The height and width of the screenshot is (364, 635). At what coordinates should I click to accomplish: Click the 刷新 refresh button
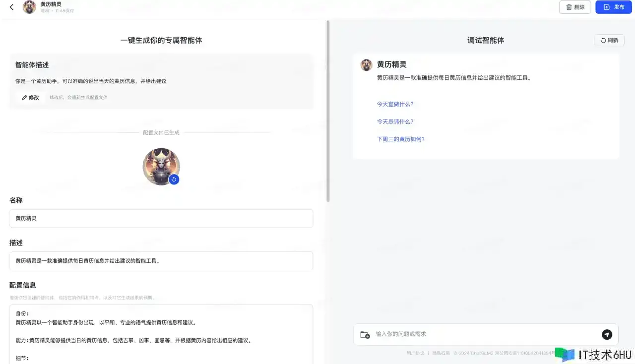[609, 41]
